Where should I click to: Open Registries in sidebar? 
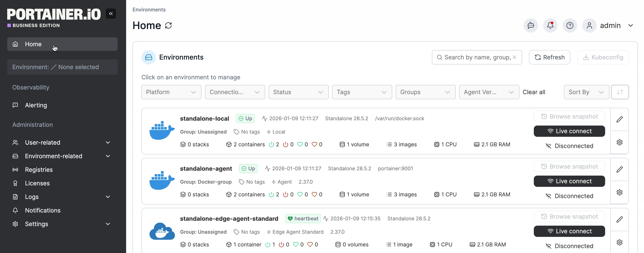coord(39,170)
